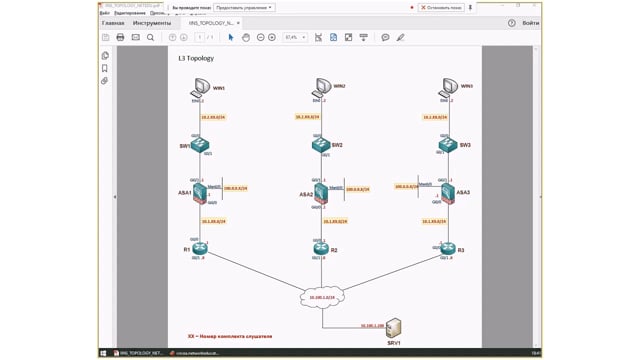Image resolution: width=640 pixels, height=360 pixels.
Task: Expand the Предоставить управление dropdown
Action: point(244,7)
